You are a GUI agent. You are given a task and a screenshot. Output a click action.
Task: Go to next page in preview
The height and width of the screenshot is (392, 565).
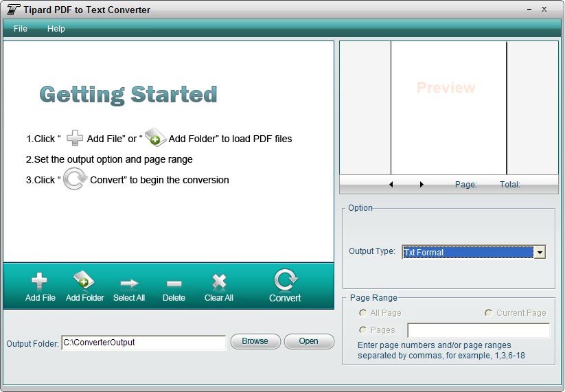422,185
